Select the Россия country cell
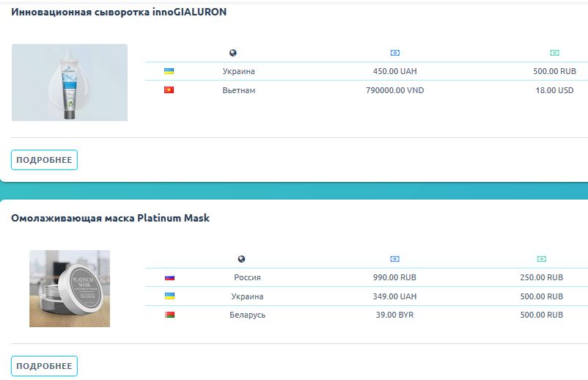Screen dimensions: 588x380 coord(247,277)
